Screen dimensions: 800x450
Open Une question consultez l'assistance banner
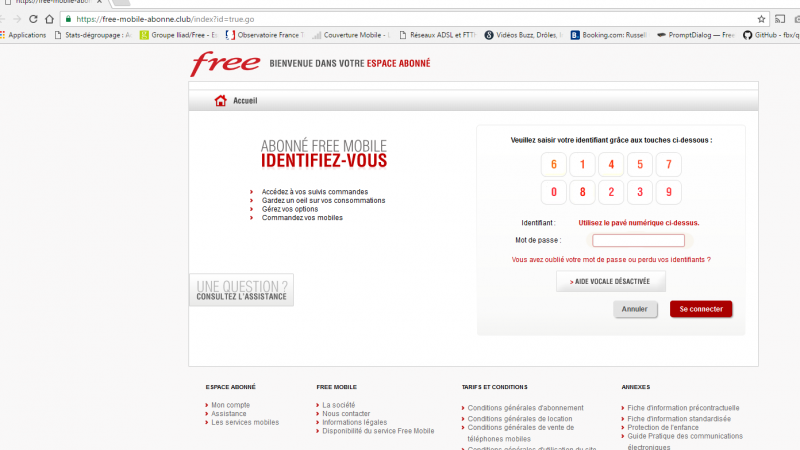click(241, 290)
